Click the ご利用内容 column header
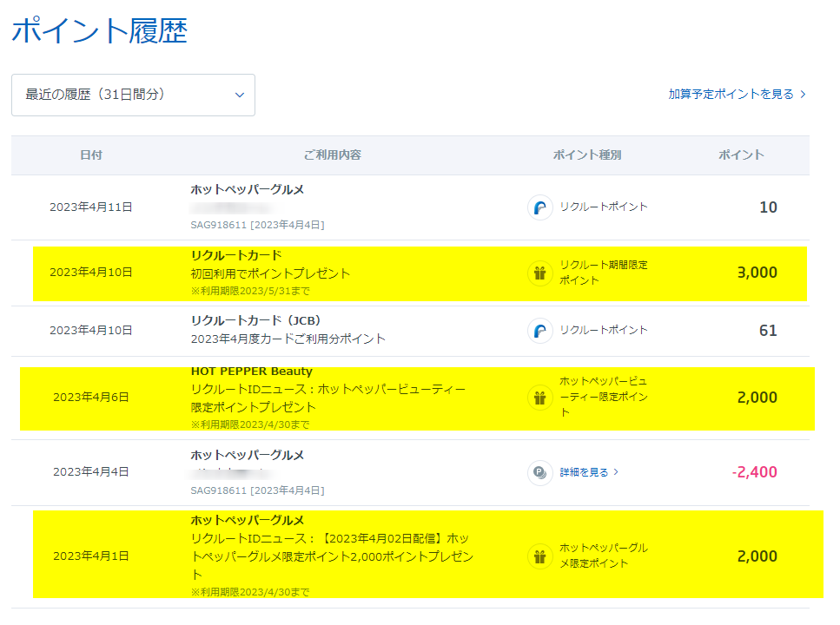The width and height of the screenshot is (840, 625). tap(332, 155)
